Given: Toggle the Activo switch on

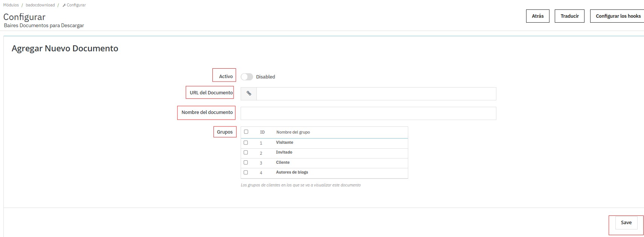Looking at the screenshot, I should click(247, 77).
